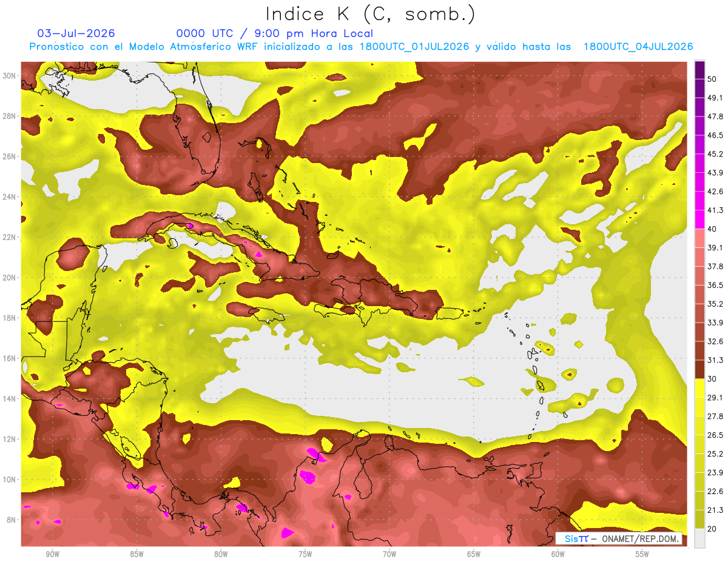Click the colorbar value 41.3
The width and height of the screenshot is (728, 562).
tap(715, 210)
